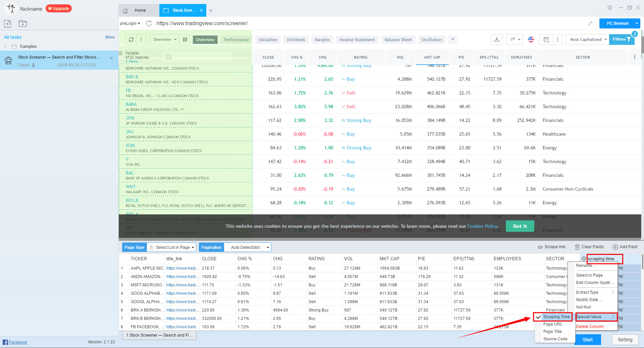Create new task from sidebar icon
The width and height of the screenshot is (644, 348).
pos(7,23)
